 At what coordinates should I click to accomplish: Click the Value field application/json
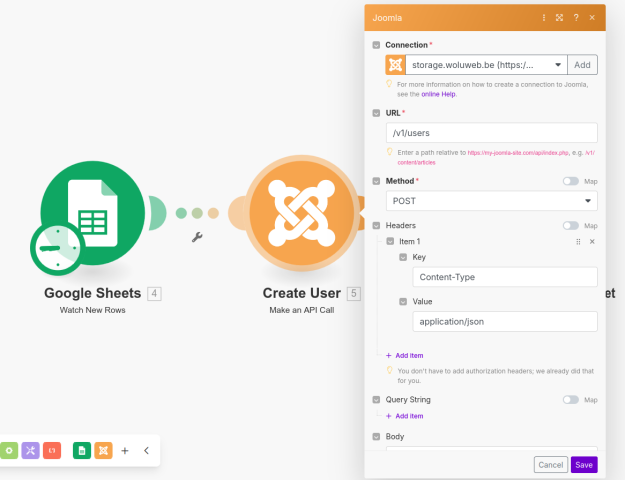tap(505, 322)
